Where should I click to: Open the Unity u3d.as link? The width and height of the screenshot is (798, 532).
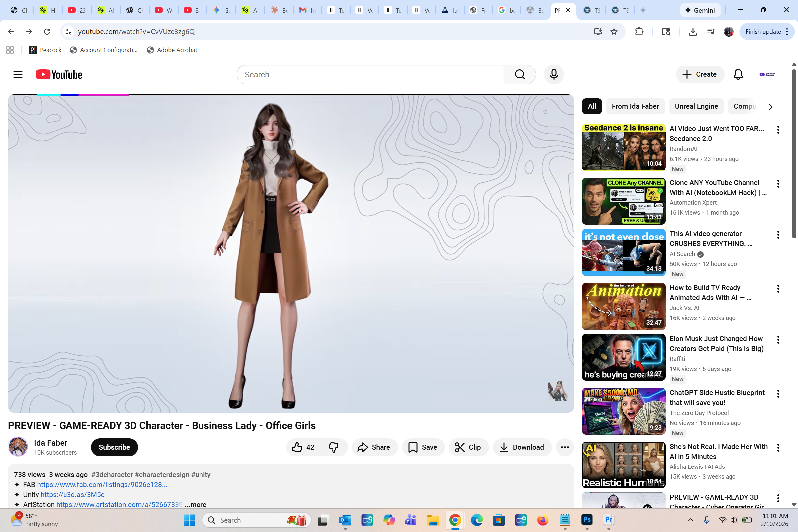[72, 495]
